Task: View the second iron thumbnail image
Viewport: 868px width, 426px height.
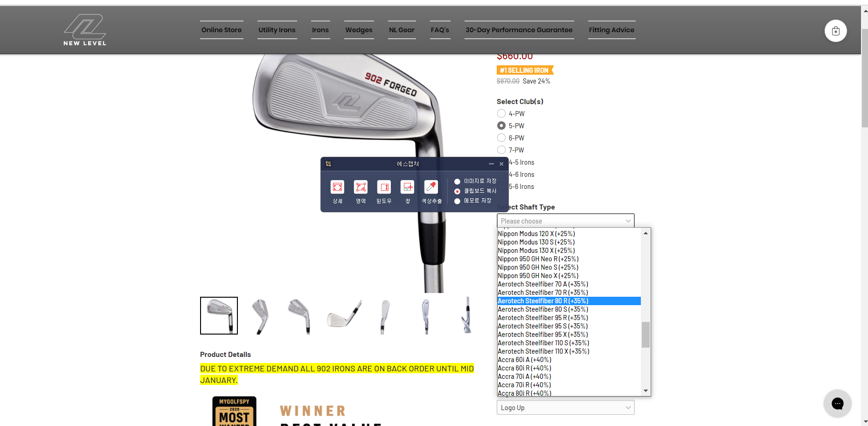Action: (260, 316)
